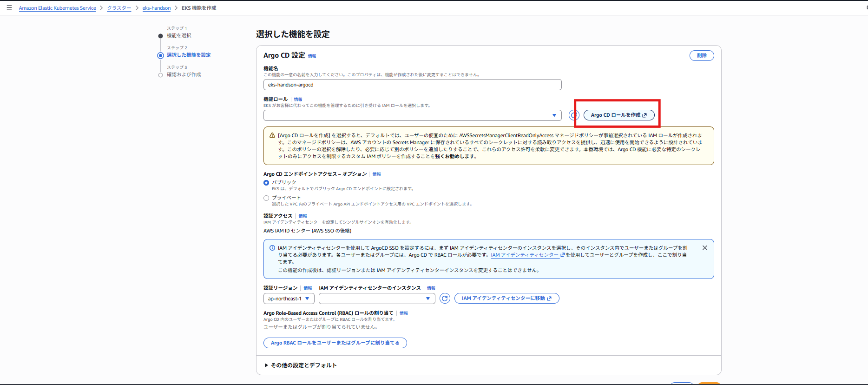This screenshot has width=868, height=385.
Task: Click the AWS IAM ID センター (AWS SSO の後継) text
Action: (308, 231)
